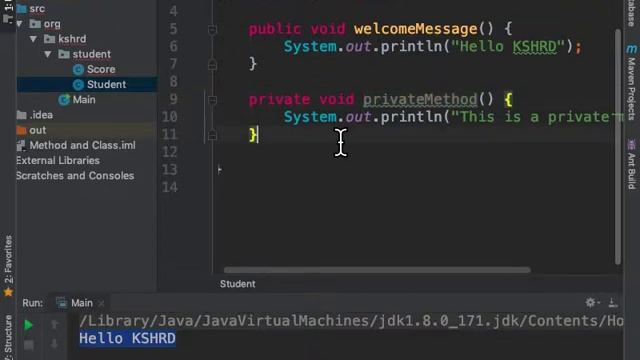Select the Student class in project tree
The height and width of the screenshot is (360, 640).
(x=106, y=84)
